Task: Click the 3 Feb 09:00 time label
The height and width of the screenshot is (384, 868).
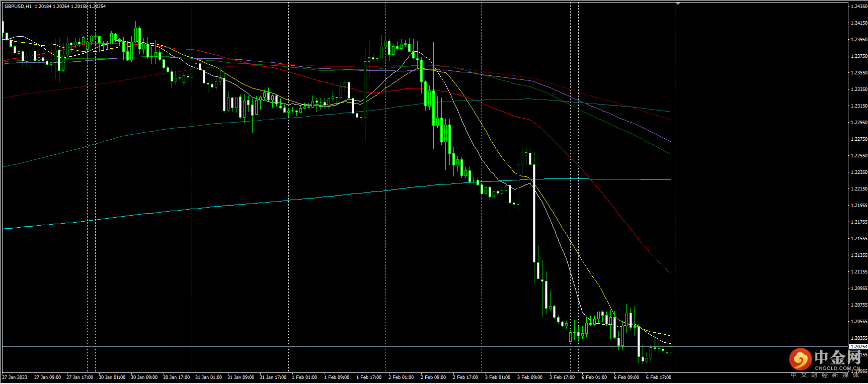Action: (530, 377)
